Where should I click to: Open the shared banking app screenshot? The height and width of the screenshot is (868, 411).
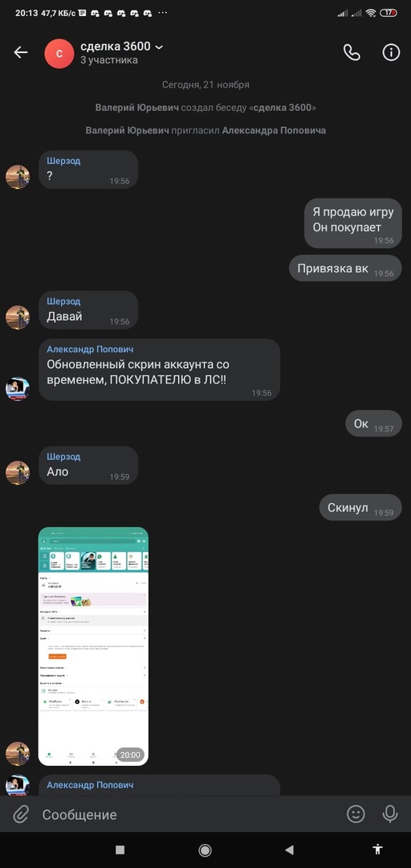point(93,646)
